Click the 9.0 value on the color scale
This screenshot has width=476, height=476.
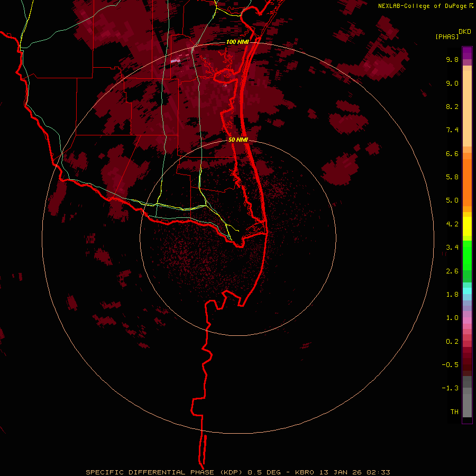452,83
